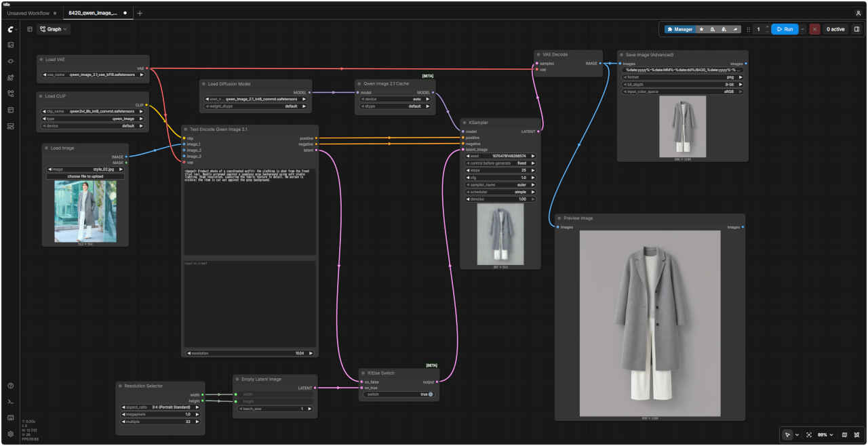
Task: Toggle the minimap icon in bottom toolbar
Action: pos(844,434)
